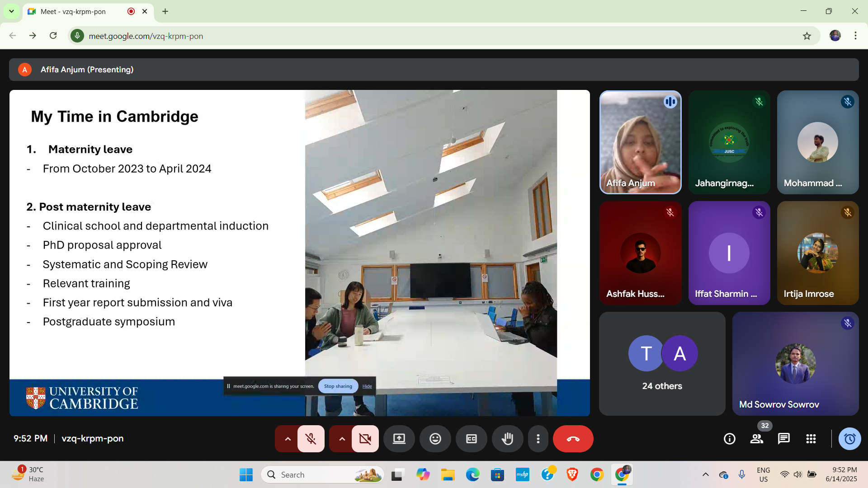Open the tab search dropdown arrow

(11, 11)
